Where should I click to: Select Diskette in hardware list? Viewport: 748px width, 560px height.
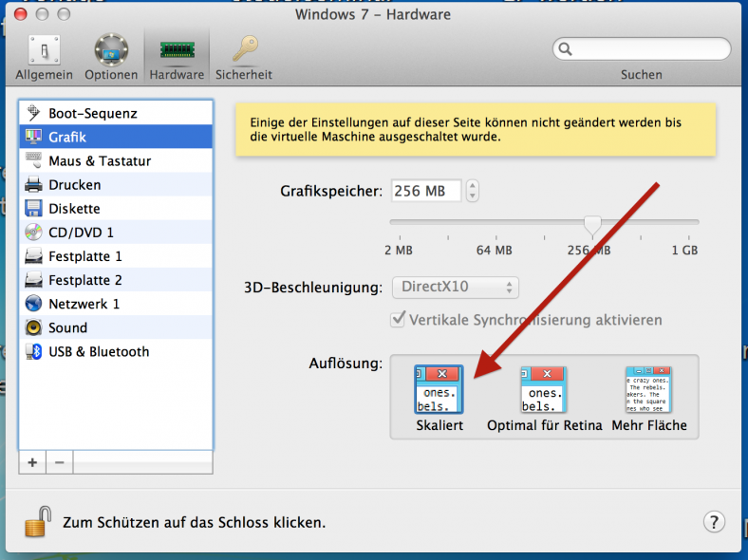[116, 209]
